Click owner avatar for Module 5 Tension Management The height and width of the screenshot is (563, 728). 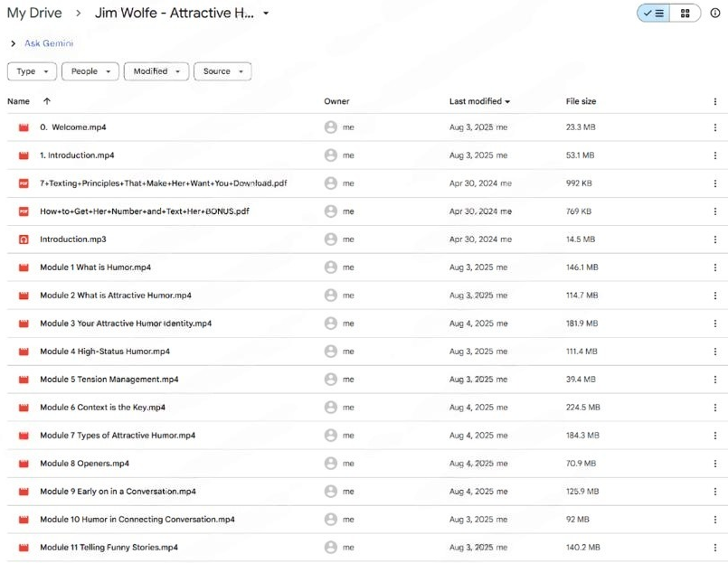pos(331,380)
